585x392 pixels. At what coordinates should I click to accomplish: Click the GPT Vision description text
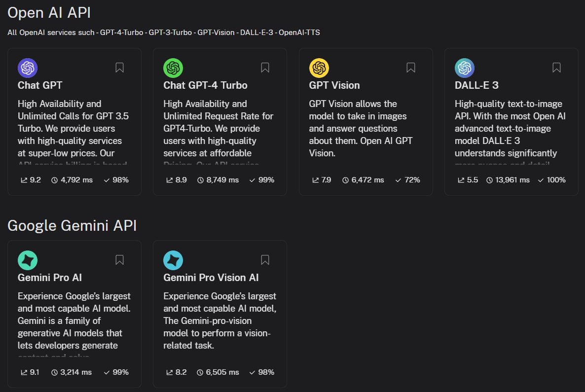click(x=361, y=128)
